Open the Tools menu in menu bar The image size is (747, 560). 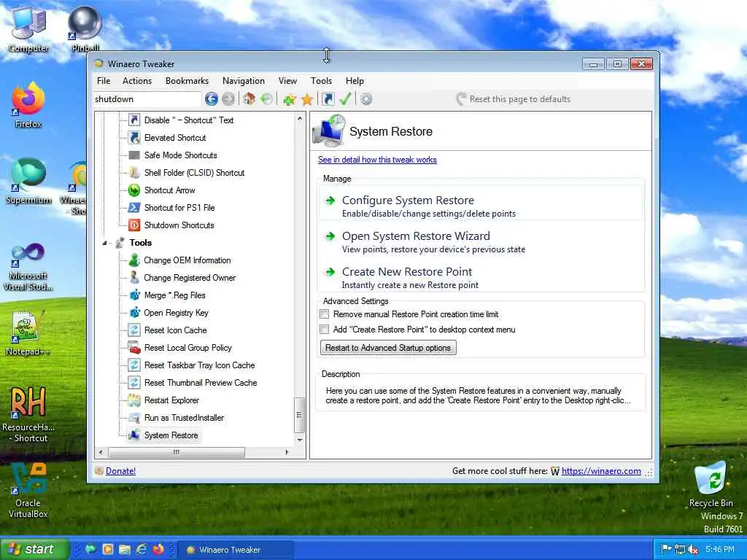321,81
